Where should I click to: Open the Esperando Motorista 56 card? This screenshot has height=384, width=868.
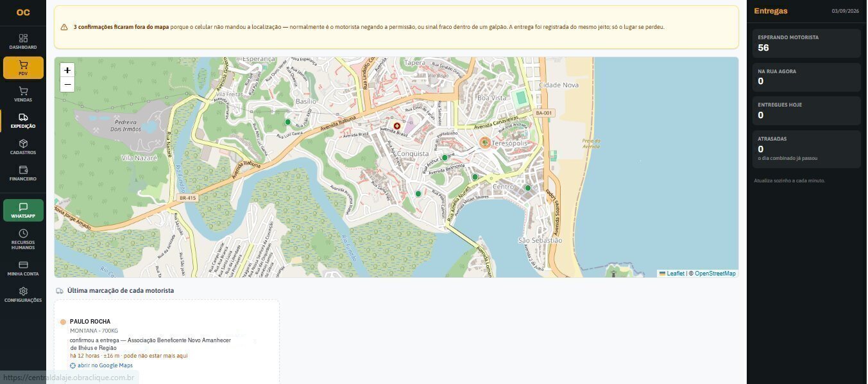806,43
